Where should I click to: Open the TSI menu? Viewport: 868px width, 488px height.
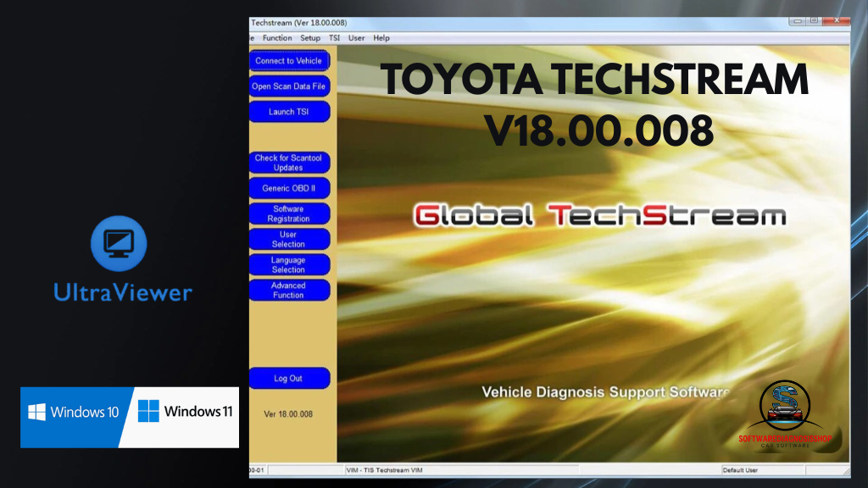click(x=335, y=38)
